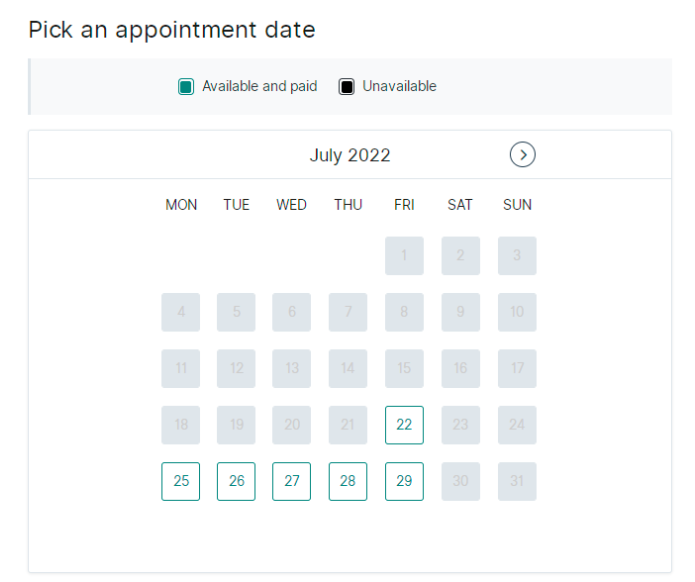
Task: Select July 22 appointment date
Action: [404, 425]
